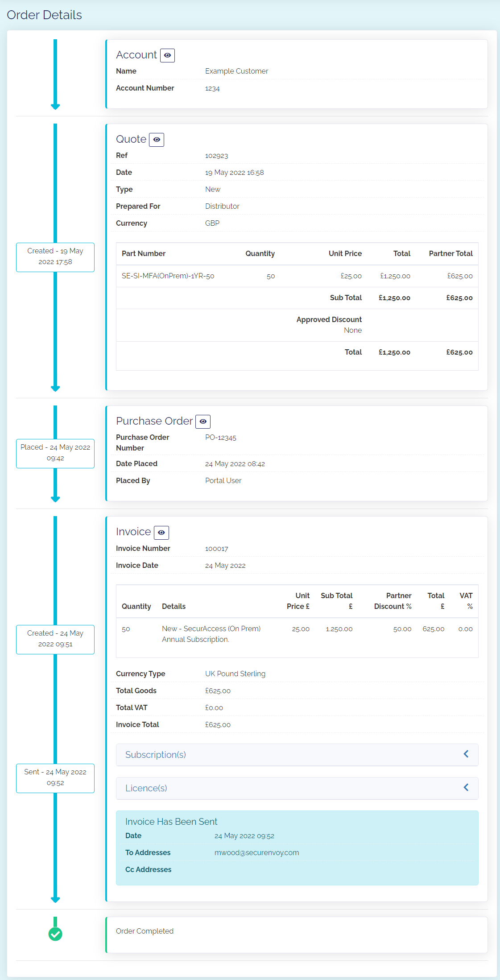This screenshot has height=980, width=500.
Task: Click the 'Order Completed' status text
Action: pyautogui.click(x=145, y=931)
